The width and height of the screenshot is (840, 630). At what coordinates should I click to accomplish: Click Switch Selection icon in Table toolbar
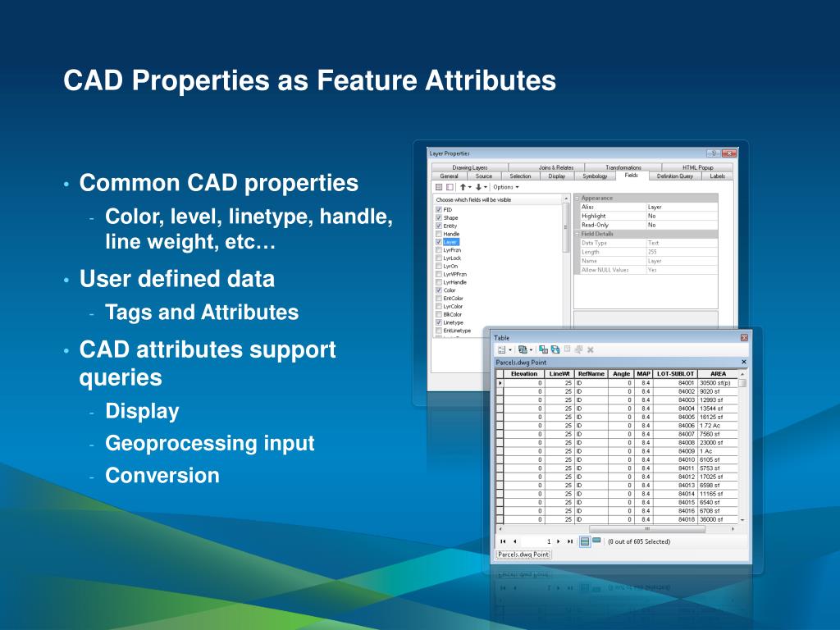click(555, 349)
